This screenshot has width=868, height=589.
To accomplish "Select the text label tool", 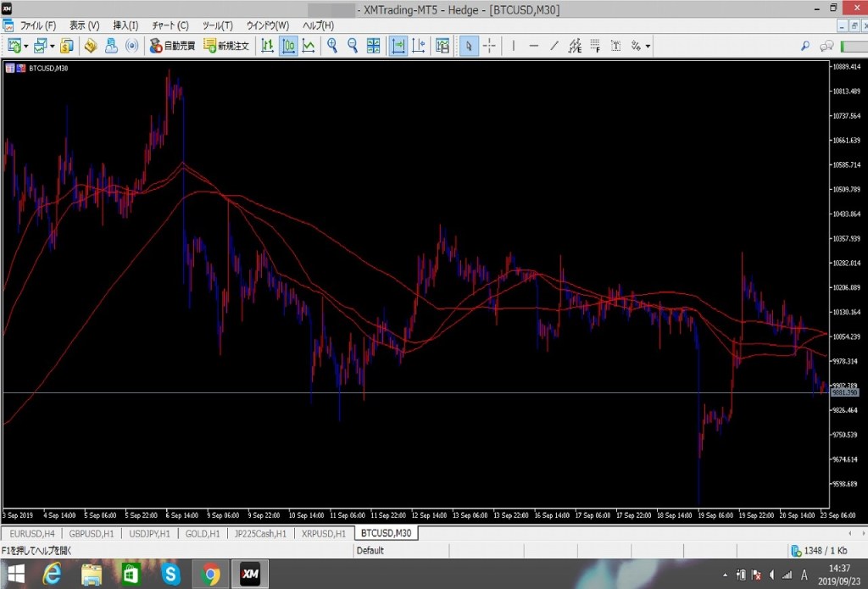I will coord(615,46).
